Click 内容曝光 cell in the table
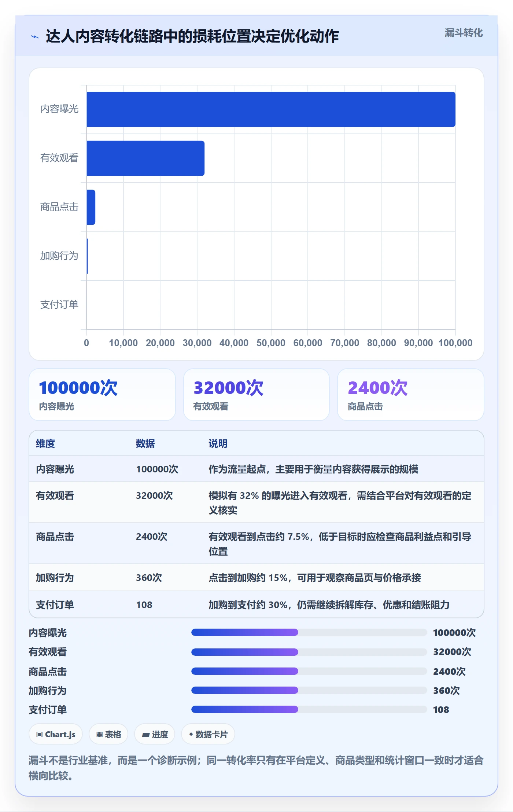The width and height of the screenshot is (513, 812). click(x=55, y=469)
